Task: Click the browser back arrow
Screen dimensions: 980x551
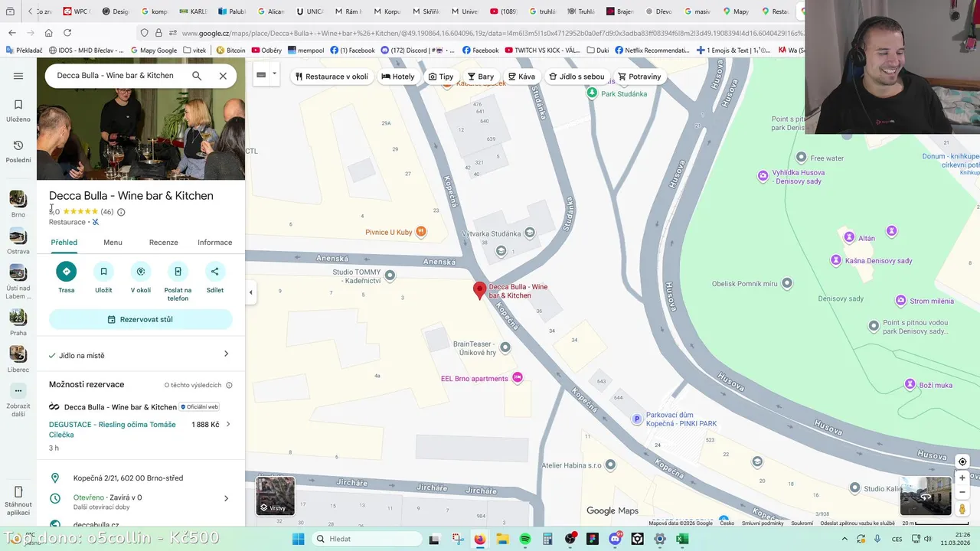Action: coord(11,33)
